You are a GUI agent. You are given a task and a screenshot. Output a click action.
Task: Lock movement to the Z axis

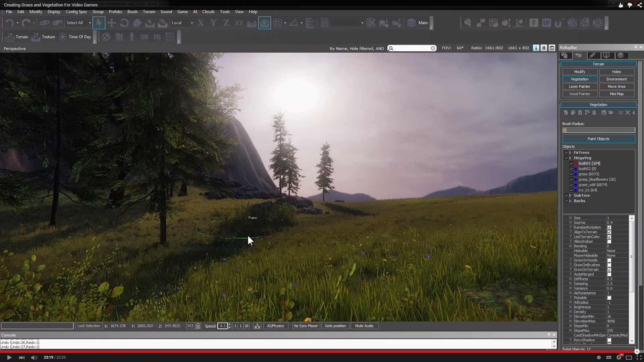[226, 23]
